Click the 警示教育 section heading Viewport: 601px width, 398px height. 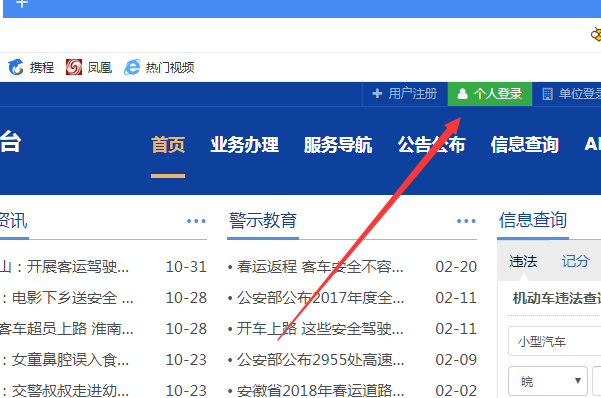pyautogui.click(x=263, y=220)
